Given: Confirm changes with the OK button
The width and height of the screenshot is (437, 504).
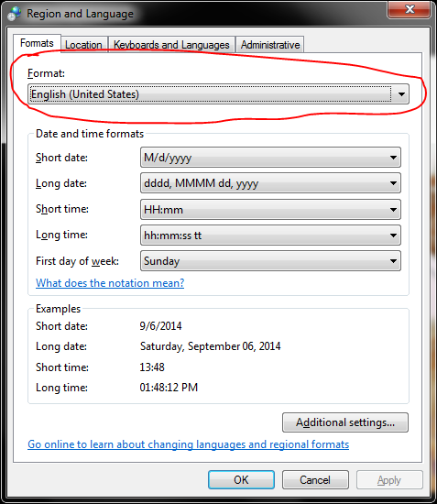Looking at the screenshot, I should tap(241, 480).
